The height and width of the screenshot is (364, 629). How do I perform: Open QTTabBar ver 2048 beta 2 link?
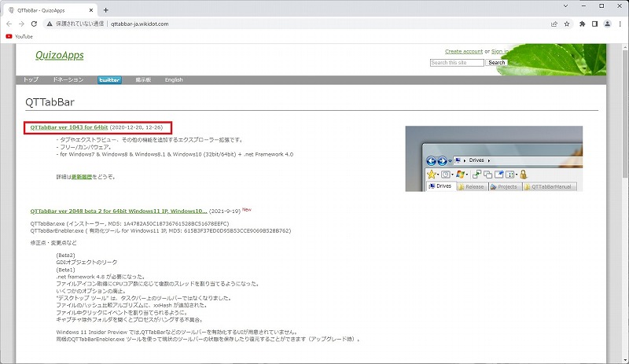[x=119, y=211]
